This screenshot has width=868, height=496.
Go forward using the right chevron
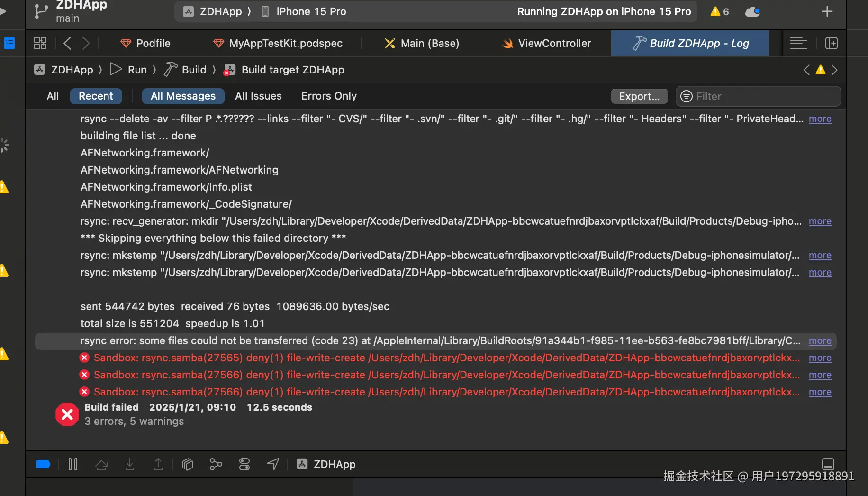pos(86,43)
